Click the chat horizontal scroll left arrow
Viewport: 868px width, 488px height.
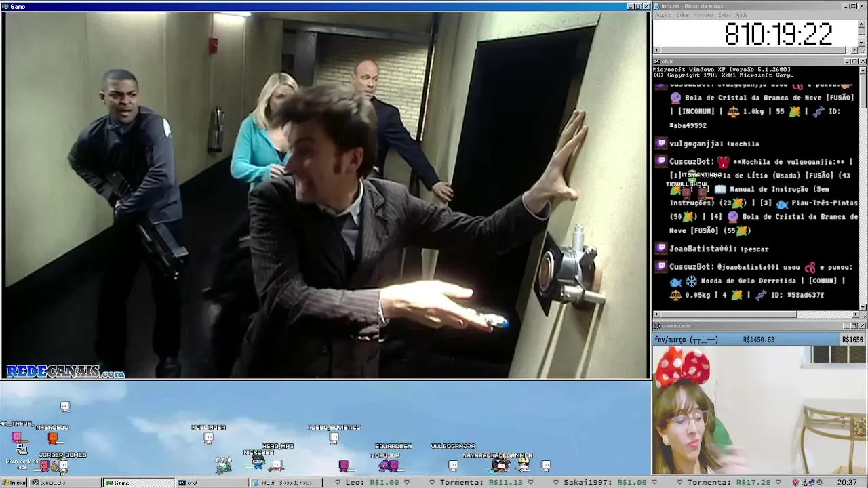coord(656,314)
